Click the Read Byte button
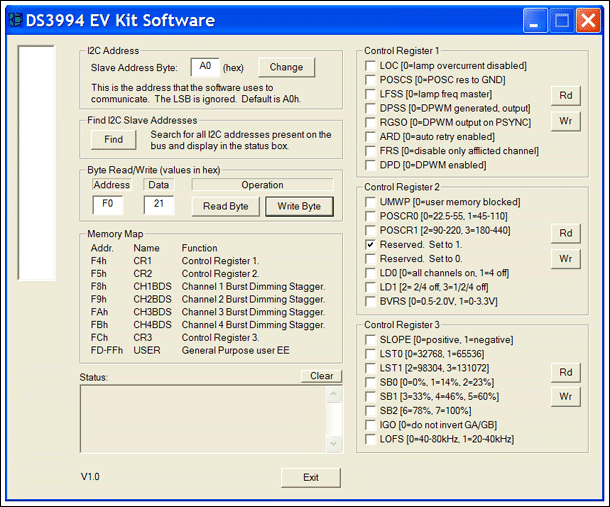610x507 pixels. click(x=225, y=206)
